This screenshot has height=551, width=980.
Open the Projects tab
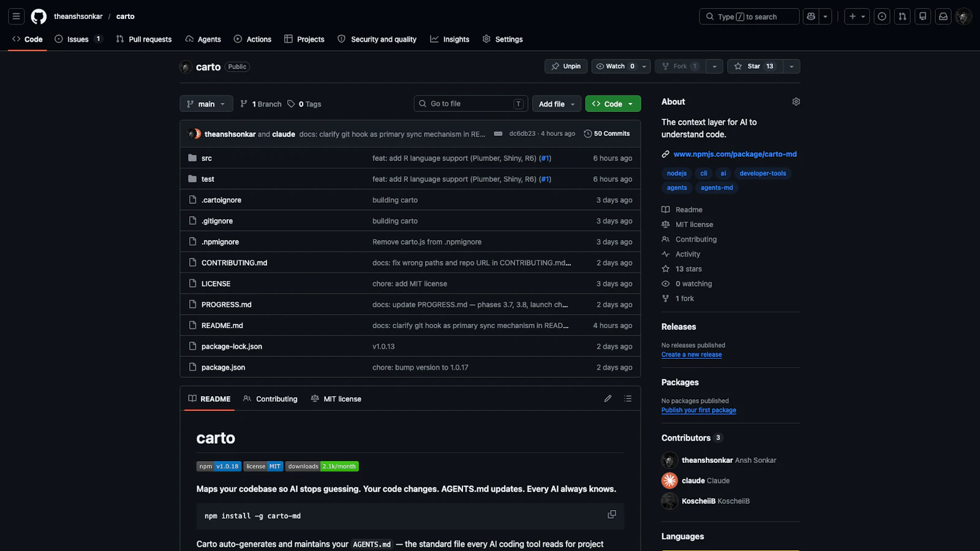click(304, 39)
